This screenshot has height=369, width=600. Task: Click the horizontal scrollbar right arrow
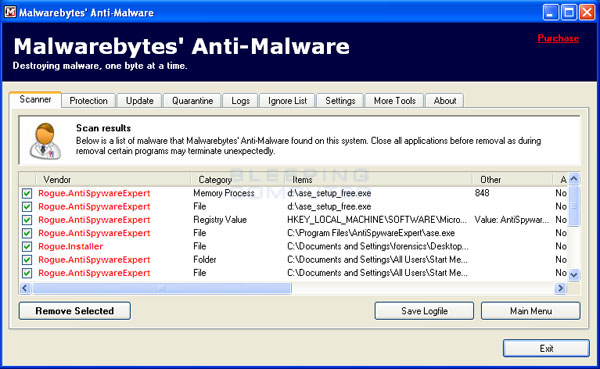pyautogui.click(x=561, y=288)
